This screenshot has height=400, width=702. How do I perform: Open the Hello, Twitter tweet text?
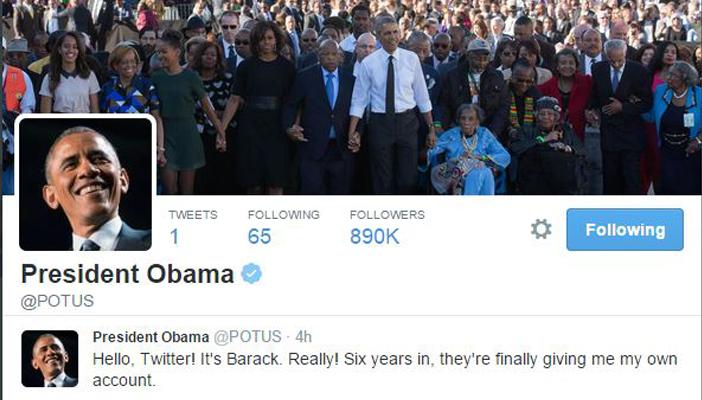[x=385, y=370]
